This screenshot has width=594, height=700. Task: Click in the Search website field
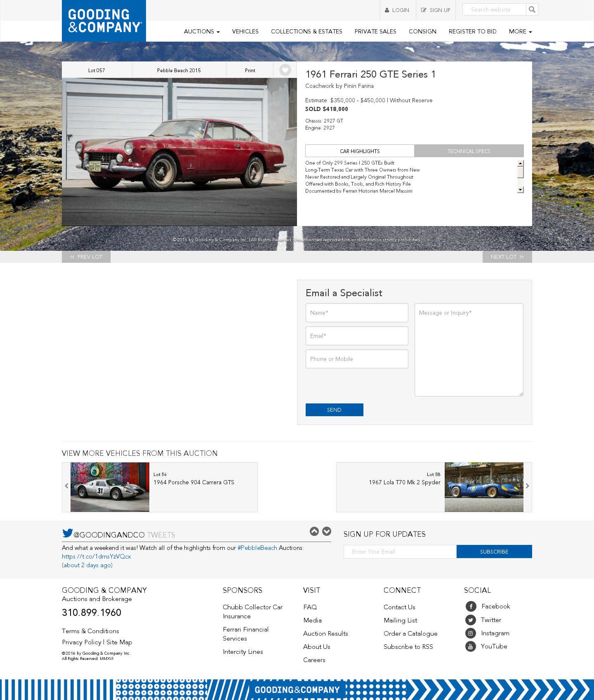click(494, 9)
